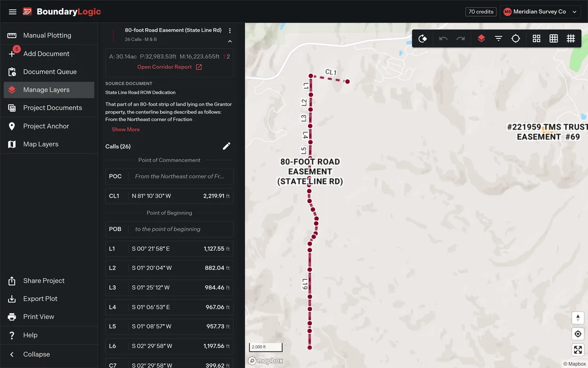The height and width of the screenshot is (368, 588).
Task: Click the fill tool icon in map toolbar
Action: pos(423,38)
